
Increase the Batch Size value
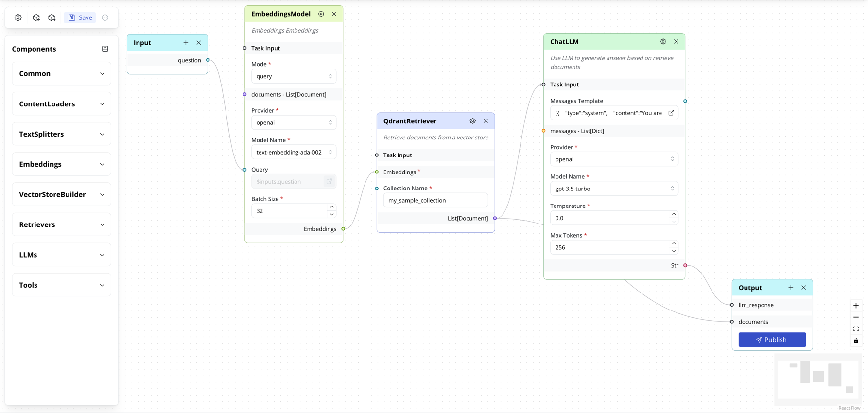[332, 207]
